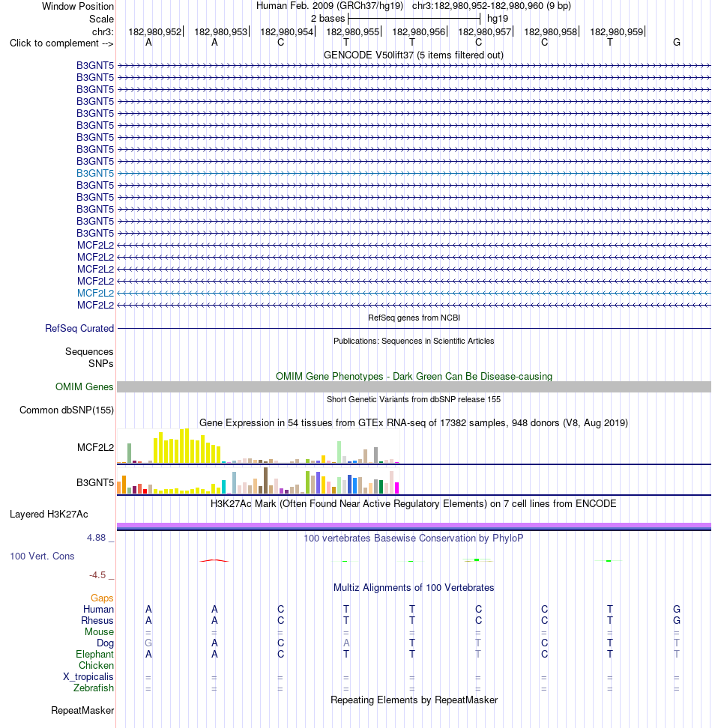The image size is (712, 728).
Task: Select the Dog alignment row label
Action: click(x=105, y=643)
